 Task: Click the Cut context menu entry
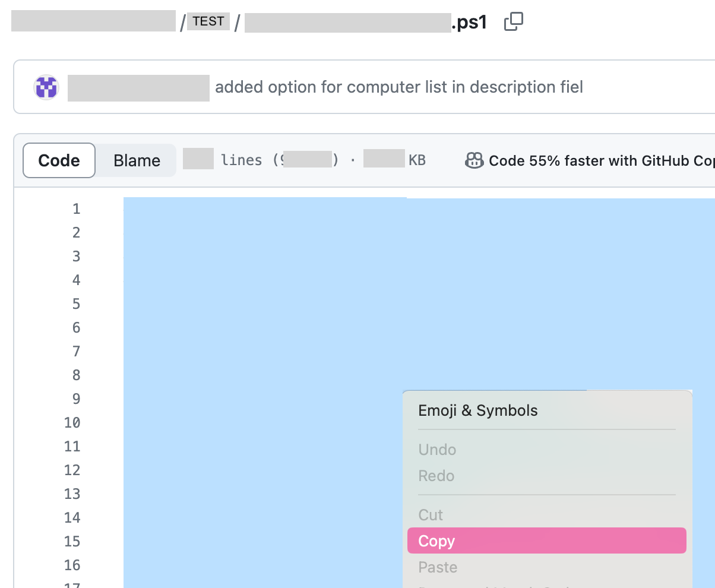[x=431, y=515]
